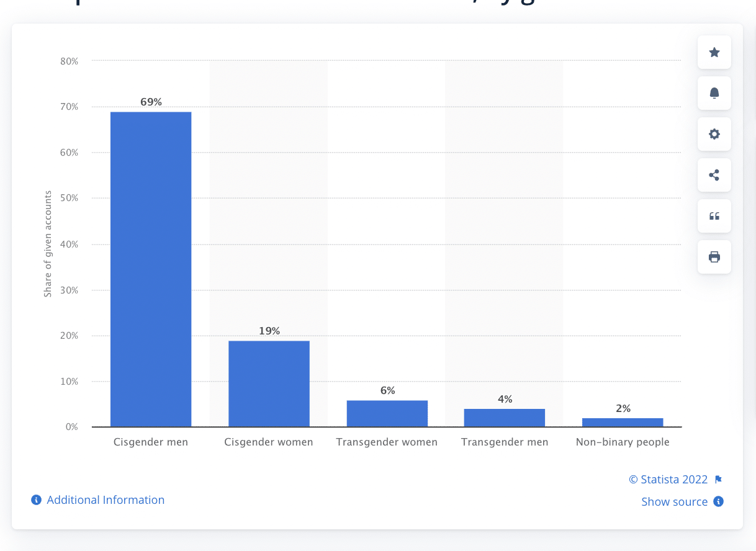Open chart settings gear icon

click(x=714, y=134)
